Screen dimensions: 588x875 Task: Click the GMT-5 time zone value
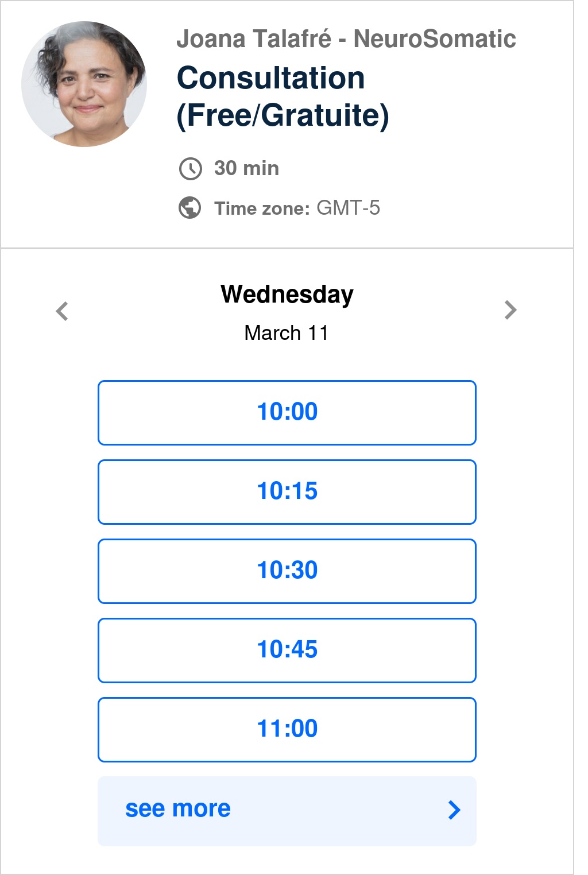click(x=348, y=208)
